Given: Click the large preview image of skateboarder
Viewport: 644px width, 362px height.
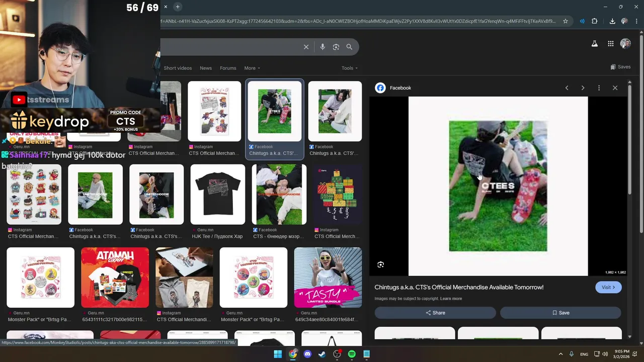Looking at the screenshot, I should pyautogui.click(x=498, y=186).
